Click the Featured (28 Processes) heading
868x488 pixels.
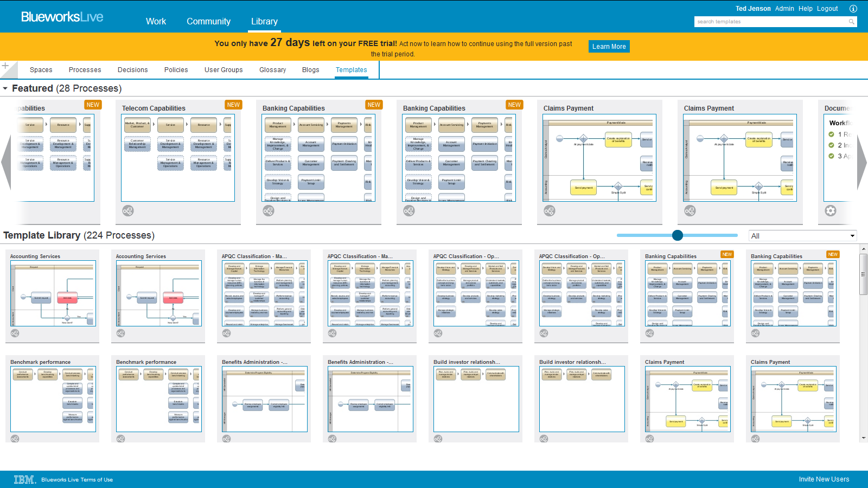tap(67, 88)
